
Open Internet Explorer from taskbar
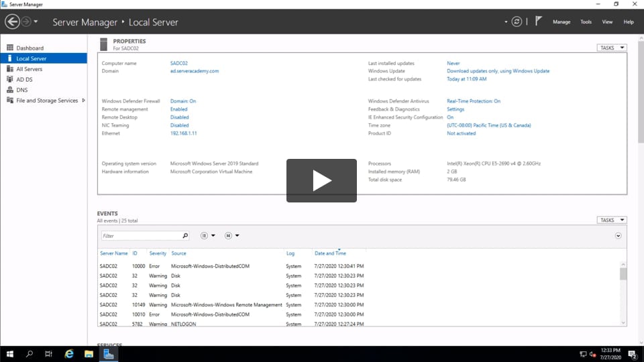coord(69,353)
